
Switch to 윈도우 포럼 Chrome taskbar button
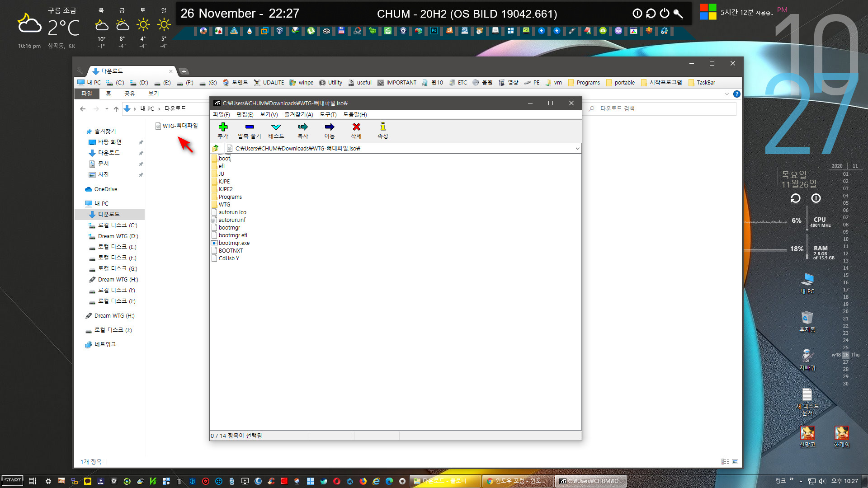(518, 481)
